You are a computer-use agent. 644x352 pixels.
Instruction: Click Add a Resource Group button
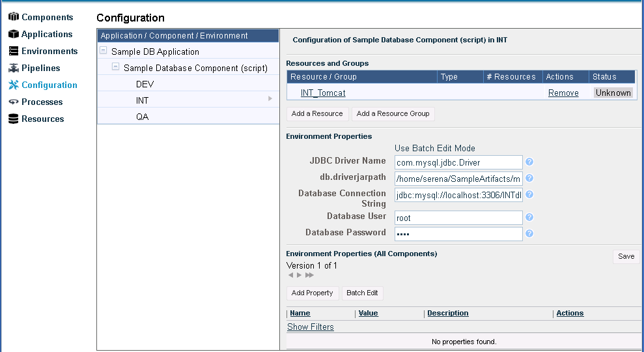pos(393,113)
